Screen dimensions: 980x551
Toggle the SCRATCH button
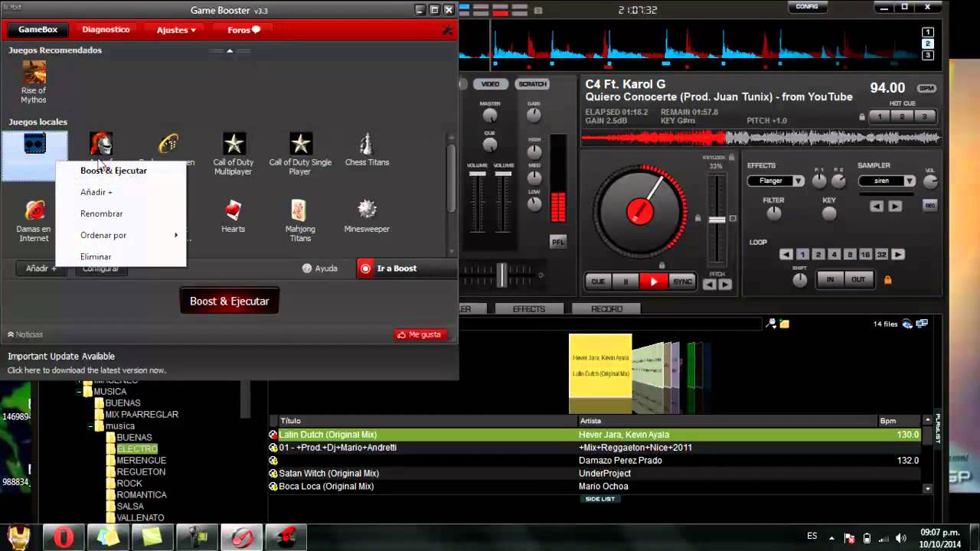(x=532, y=84)
